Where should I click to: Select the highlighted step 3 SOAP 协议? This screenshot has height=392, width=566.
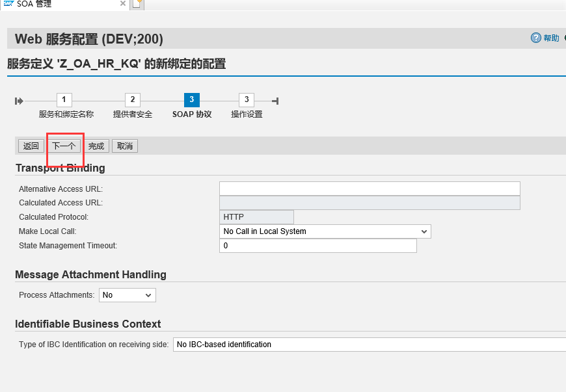pos(192,100)
